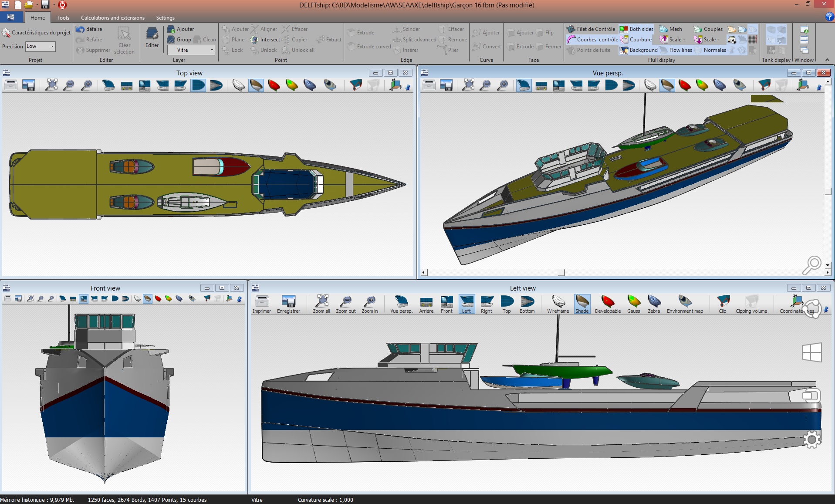Expand the Vitre layer dropdown
Image resolution: width=835 pixels, height=504 pixels.
[212, 50]
